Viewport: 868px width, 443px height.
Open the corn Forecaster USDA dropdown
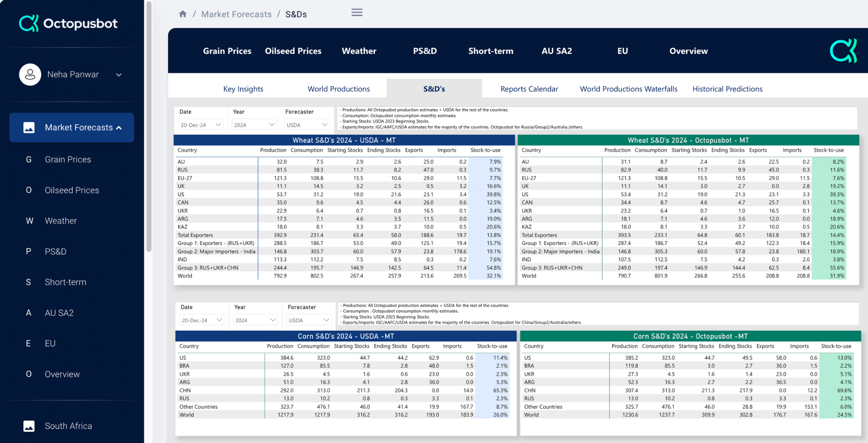(309, 320)
